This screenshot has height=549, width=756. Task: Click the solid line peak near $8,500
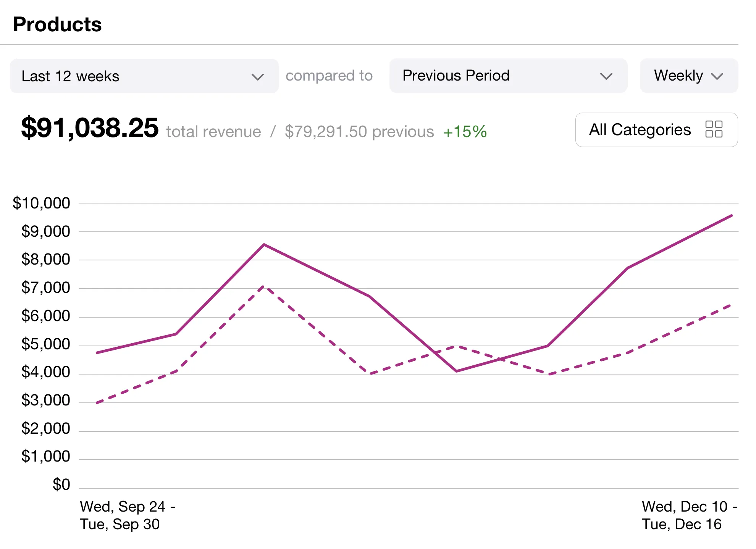[264, 245]
